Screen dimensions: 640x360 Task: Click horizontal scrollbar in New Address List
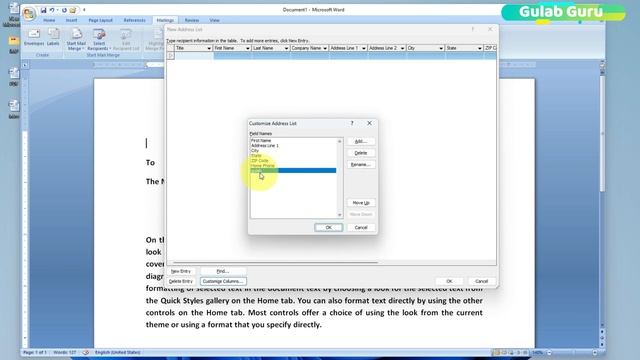point(276,262)
